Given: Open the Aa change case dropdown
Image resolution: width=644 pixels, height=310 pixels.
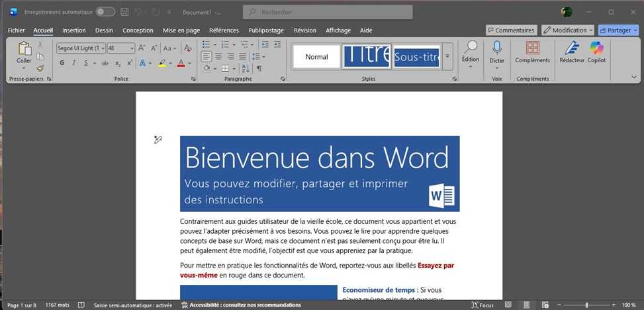Looking at the screenshot, I should click(x=169, y=48).
